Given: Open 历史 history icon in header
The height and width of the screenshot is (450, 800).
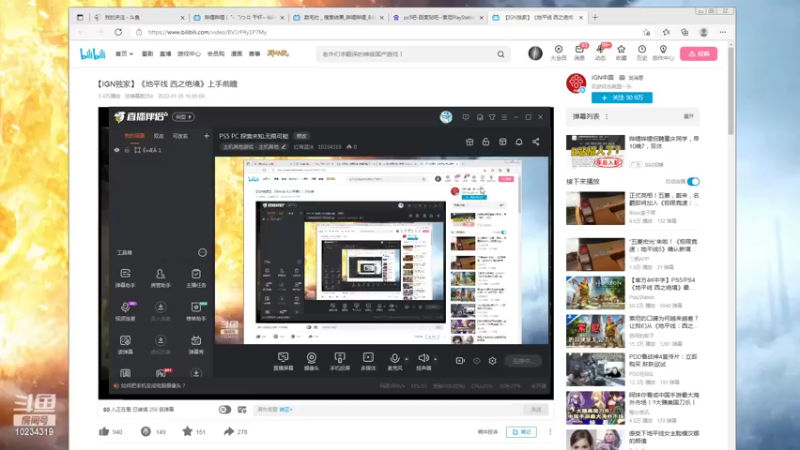Looking at the screenshot, I should tap(642, 53).
